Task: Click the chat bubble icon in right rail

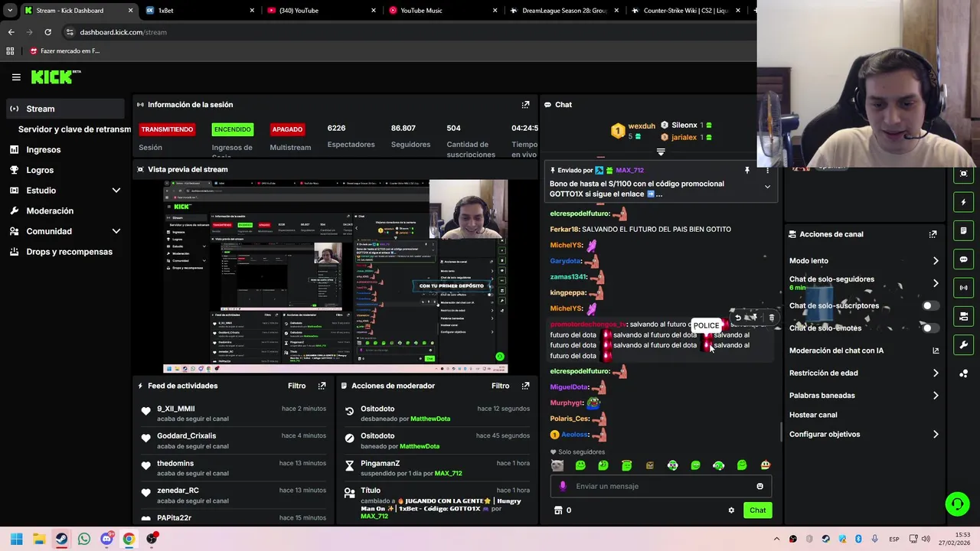Action: (963, 259)
